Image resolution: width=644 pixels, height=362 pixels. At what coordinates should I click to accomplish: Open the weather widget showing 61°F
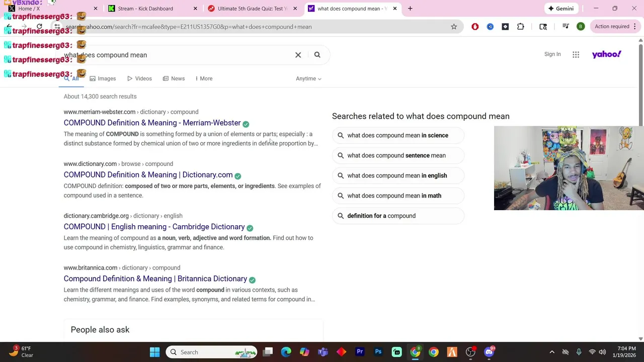(x=21, y=351)
